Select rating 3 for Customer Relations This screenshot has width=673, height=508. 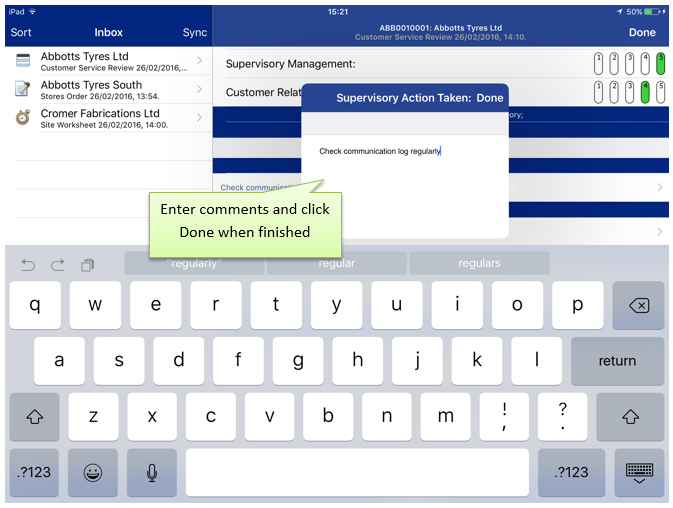(x=630, y=92)
